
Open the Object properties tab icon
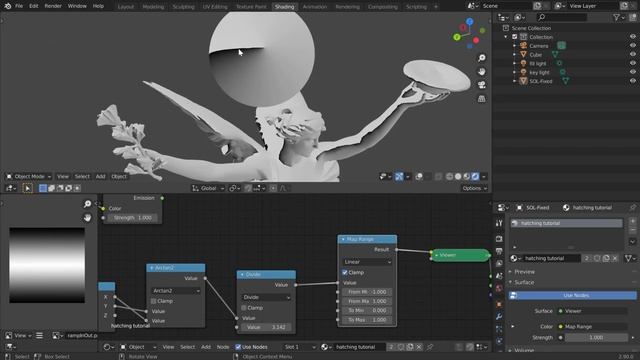click(499, 304)
